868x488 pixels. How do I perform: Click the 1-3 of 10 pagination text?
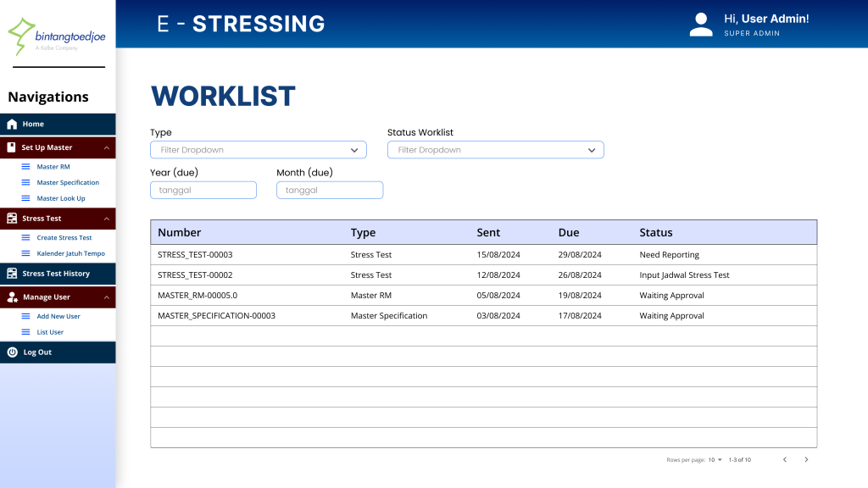[x=739, y=460]
